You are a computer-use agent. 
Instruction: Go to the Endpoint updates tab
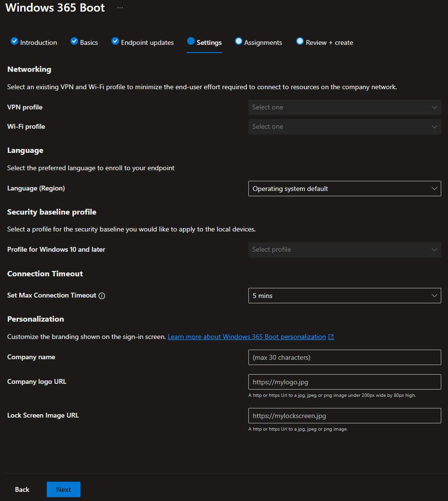pos(147,42)
